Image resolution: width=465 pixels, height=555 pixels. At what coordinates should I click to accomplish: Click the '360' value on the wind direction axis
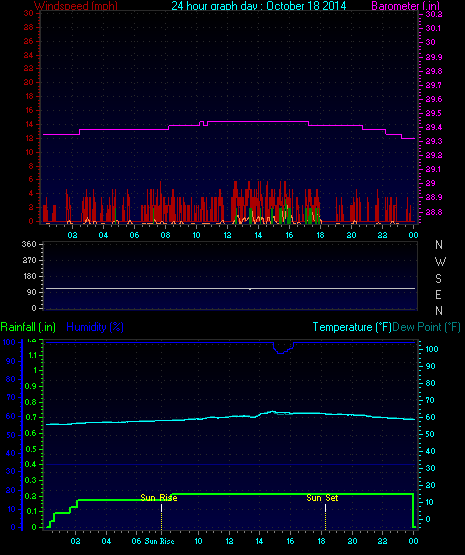pos(29,244)
